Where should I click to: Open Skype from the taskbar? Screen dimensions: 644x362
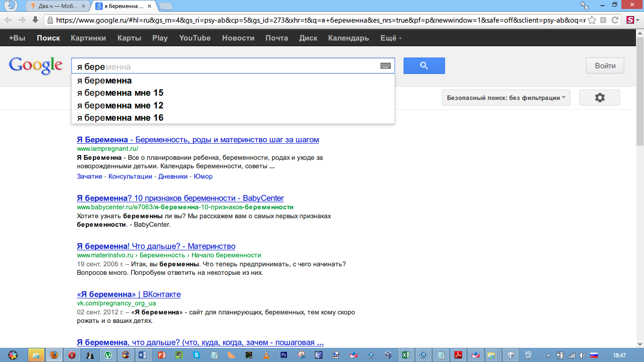click(x=196, y=355)
